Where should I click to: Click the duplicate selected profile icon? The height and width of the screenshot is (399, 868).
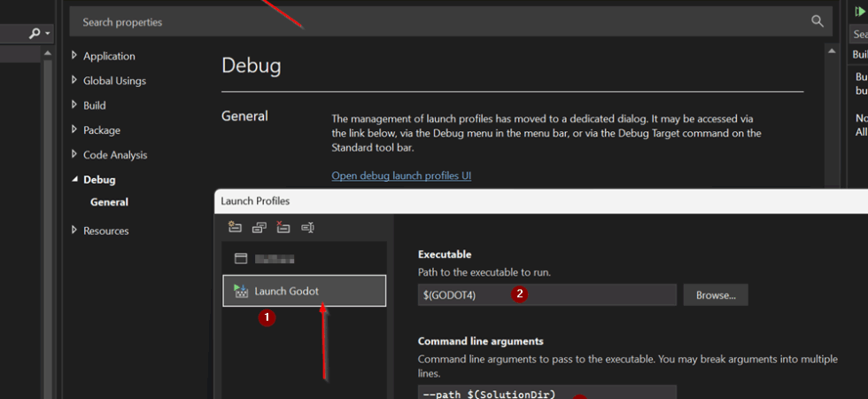point(259,227)
